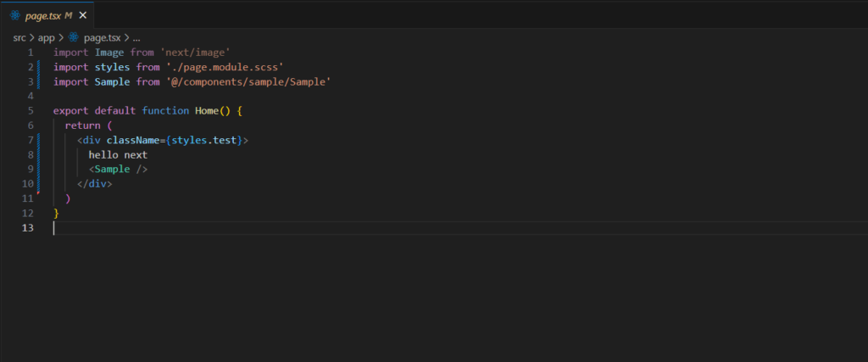Click the React icon on the tab

click(x=15, y=15)
